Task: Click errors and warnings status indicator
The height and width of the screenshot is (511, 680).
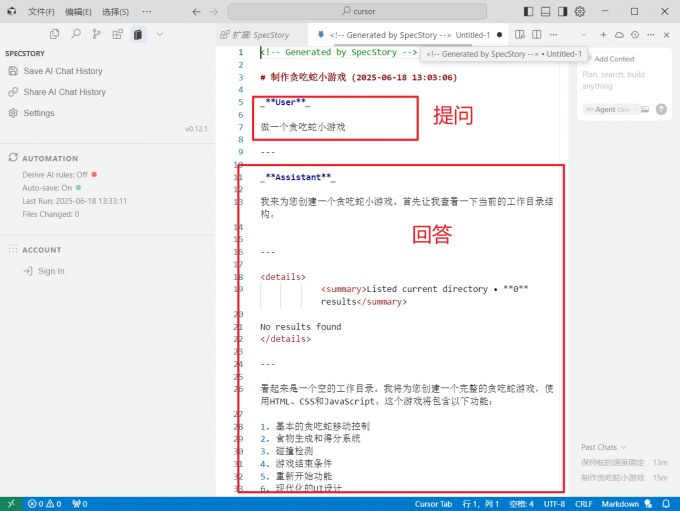Action: coord(44,504)
